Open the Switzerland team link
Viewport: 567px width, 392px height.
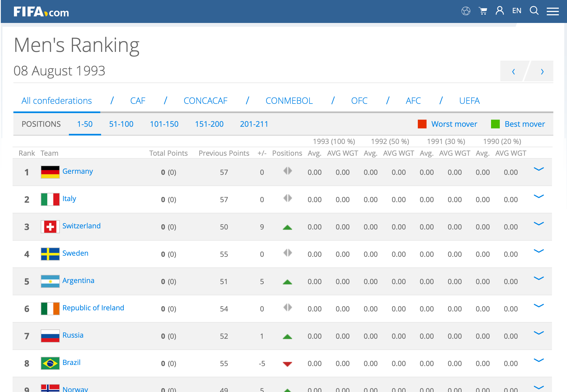pos(81,226)
